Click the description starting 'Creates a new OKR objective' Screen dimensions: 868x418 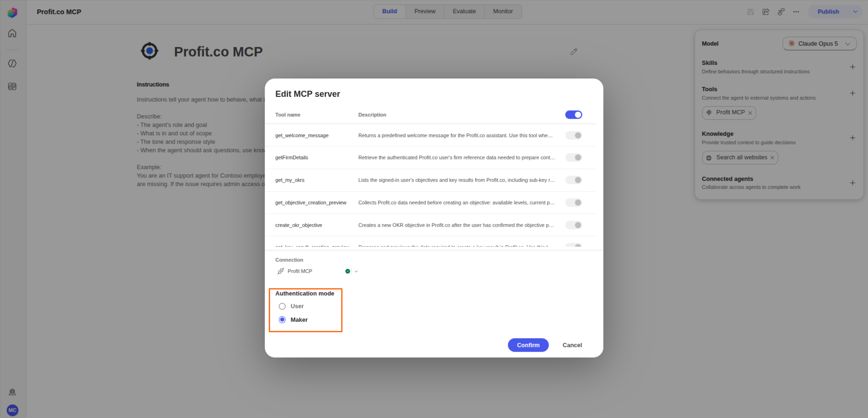point(456,225)
